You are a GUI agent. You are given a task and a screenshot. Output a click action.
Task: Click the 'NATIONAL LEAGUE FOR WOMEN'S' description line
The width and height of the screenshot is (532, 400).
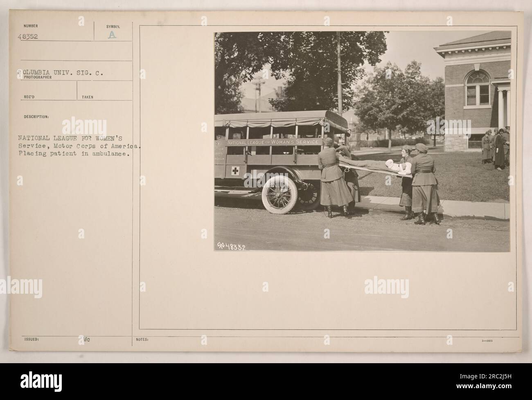pyautogui.click(x=70, y=138)
